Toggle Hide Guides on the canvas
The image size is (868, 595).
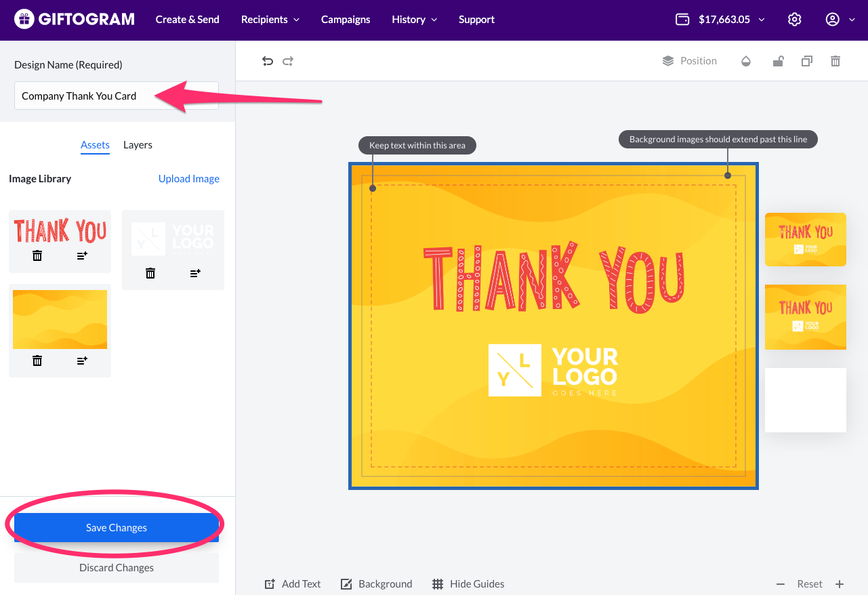point(468,584)
